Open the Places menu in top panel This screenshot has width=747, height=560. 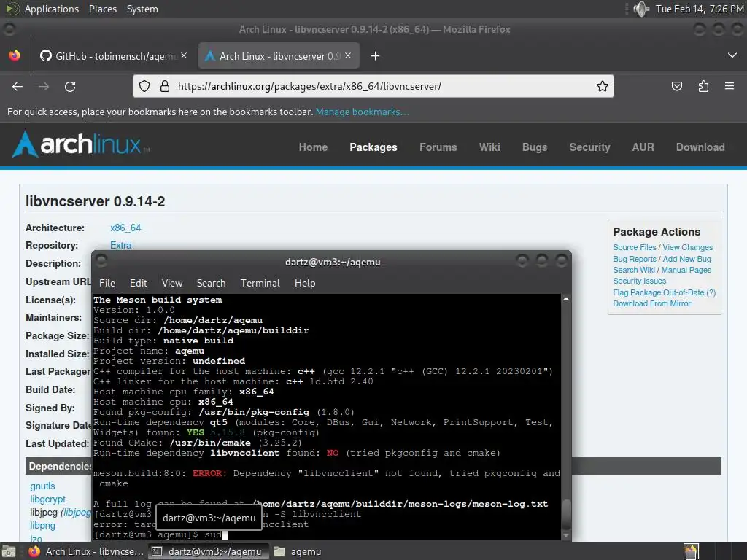pos(103,9)
